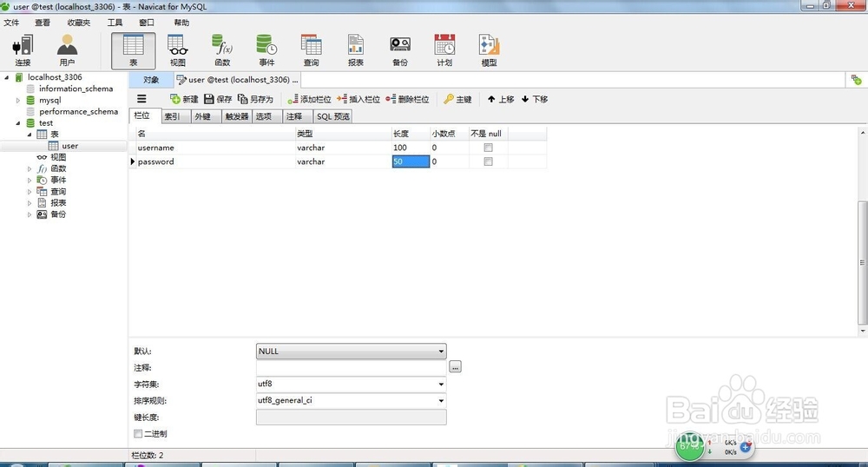Screen dimensions: 868x467
Task: Click the username field name cell
Action: 216,148
